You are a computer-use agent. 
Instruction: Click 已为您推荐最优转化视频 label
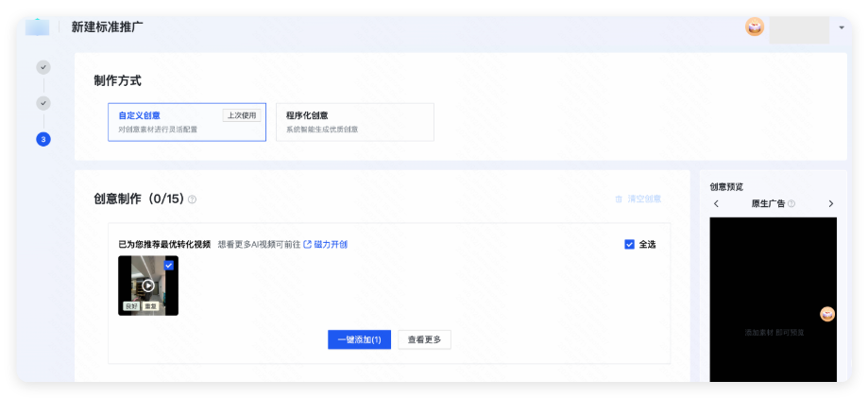click(164, 245)
